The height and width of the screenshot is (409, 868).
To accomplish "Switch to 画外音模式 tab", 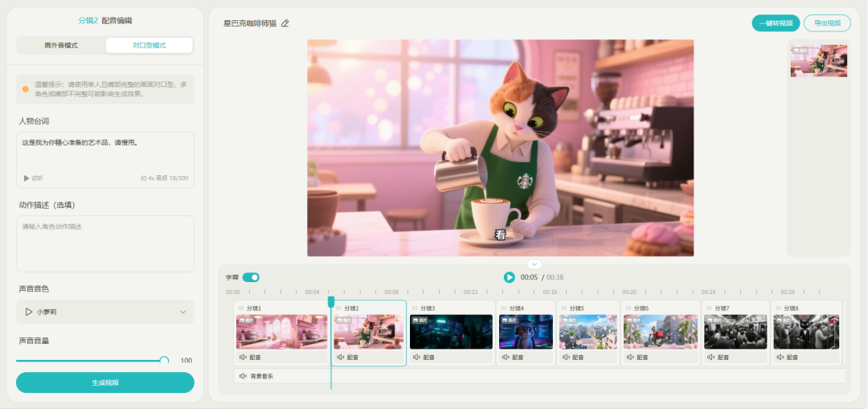I will point(61,45).
